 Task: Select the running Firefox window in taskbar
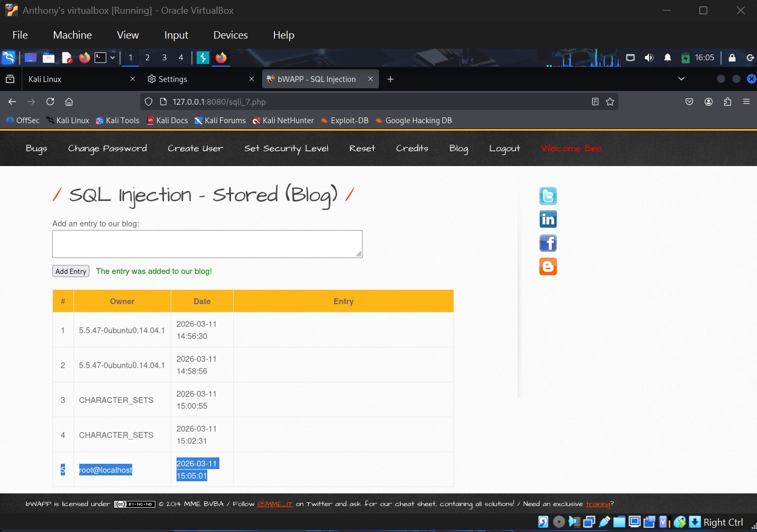coord(221,58)
